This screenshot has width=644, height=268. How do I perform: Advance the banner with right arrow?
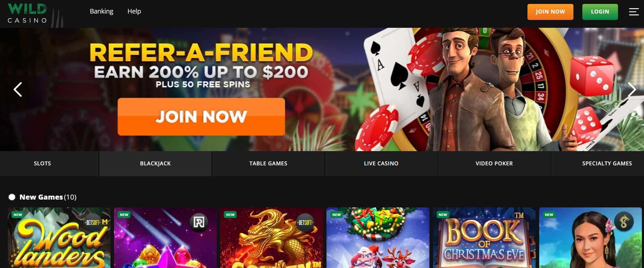pyautogui.click(x=632, y=89)
